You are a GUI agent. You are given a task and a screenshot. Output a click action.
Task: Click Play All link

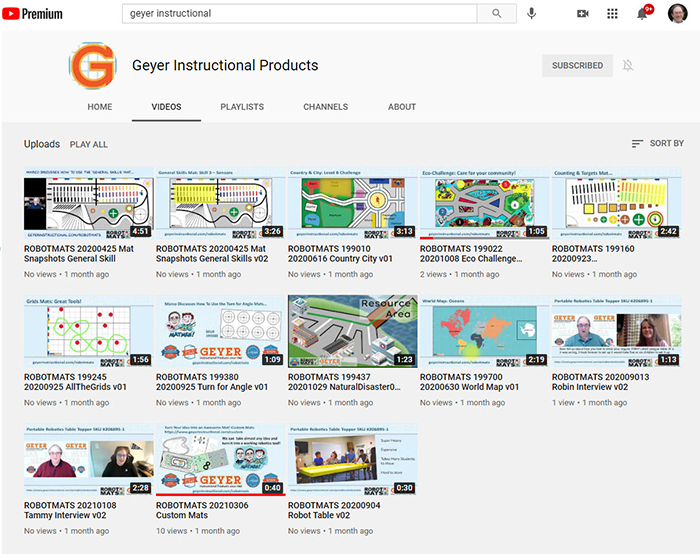(x=88, y=144)
